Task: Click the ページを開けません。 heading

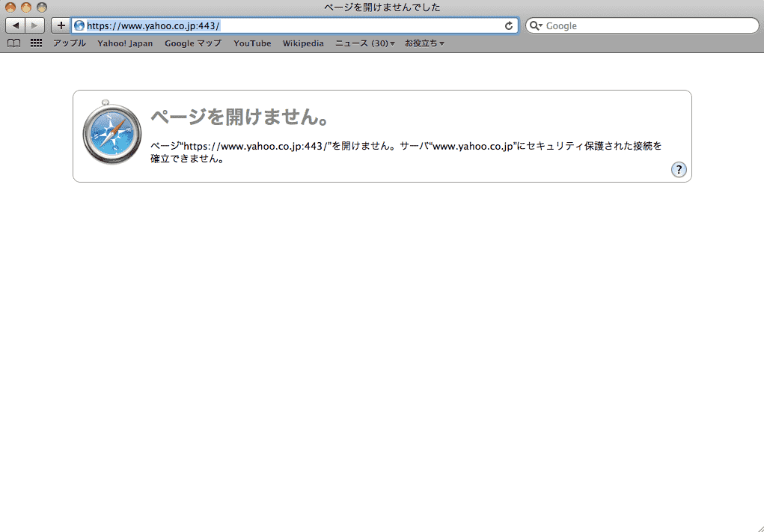Action: (x=240, y=117)
